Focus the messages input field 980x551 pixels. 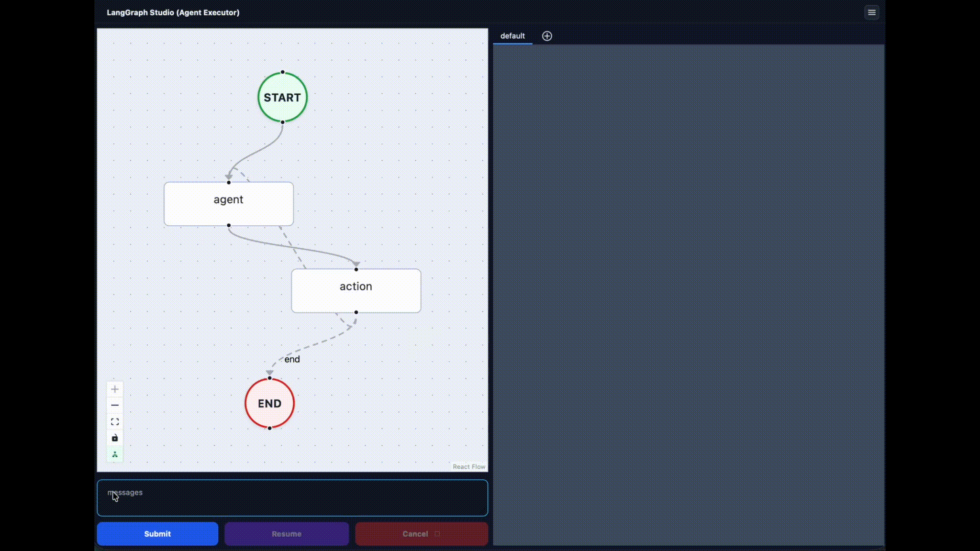(x=292, y=498)
